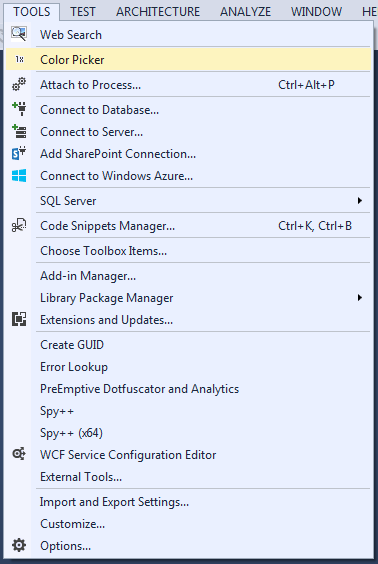378x564 pixels.
Task: Click the WCF Service Configuration icon
Action: (19, 454)
